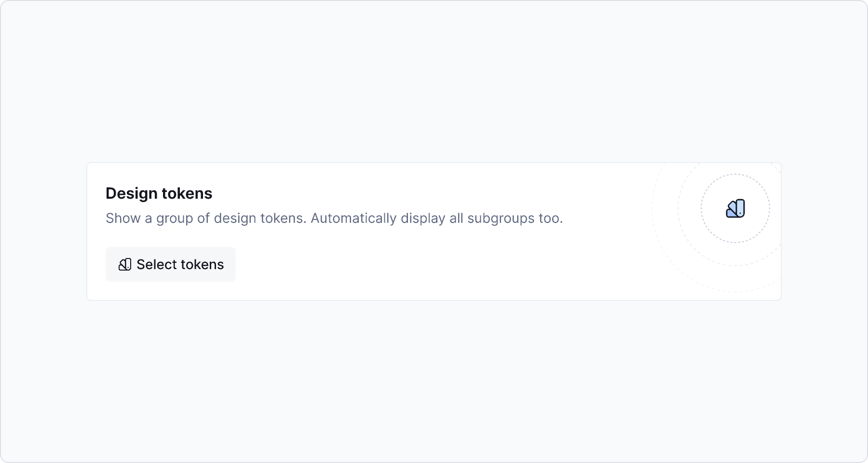Click the Design tokens heading
The width and height of the screenshot is (868, 463).
coord(159,193)
